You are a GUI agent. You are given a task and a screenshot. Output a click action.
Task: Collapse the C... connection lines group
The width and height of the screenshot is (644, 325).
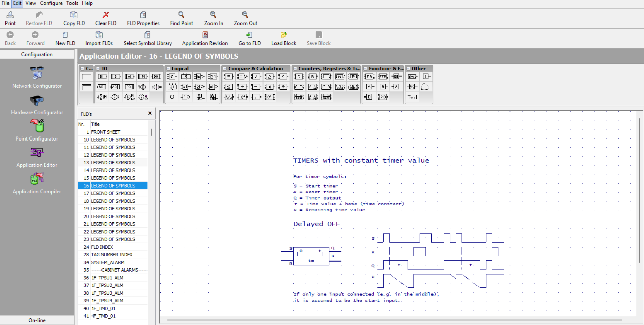[82, 69]
